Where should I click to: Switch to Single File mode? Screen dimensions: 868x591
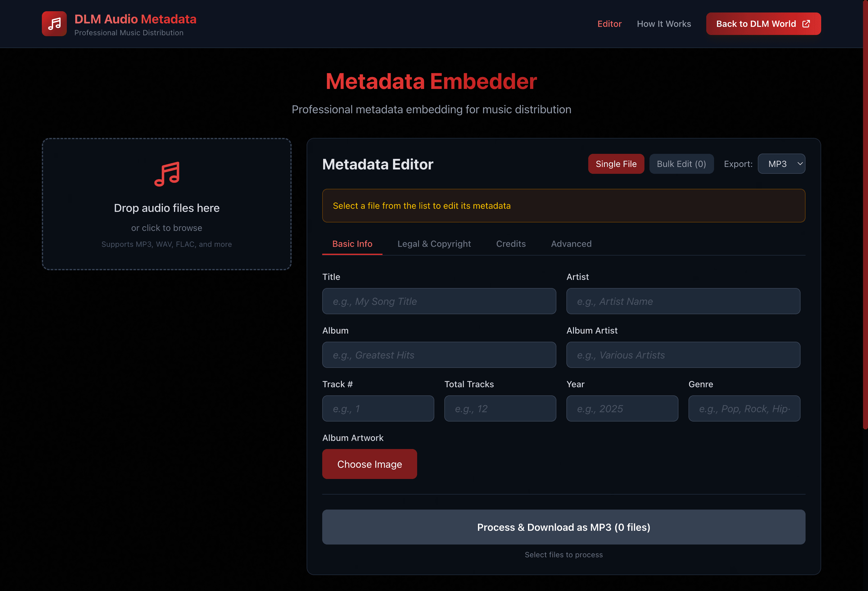pos(616,164)
